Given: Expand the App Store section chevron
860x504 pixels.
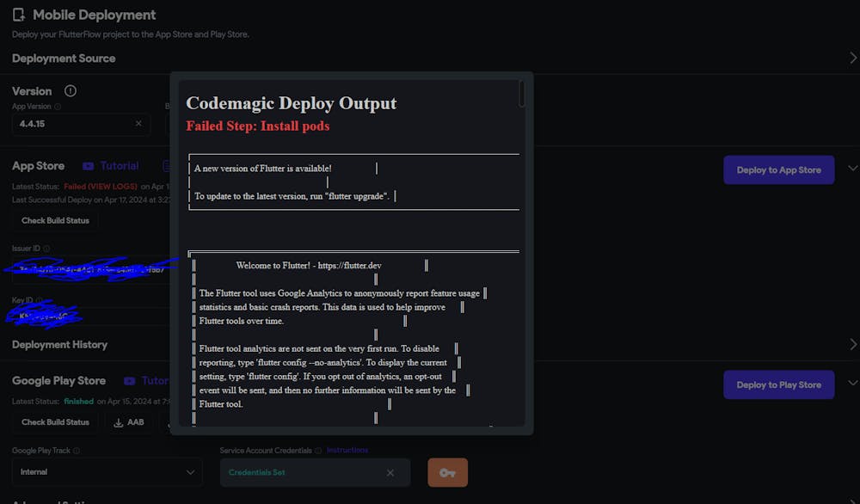Looking at the screenshot, I should pos(852,169).
